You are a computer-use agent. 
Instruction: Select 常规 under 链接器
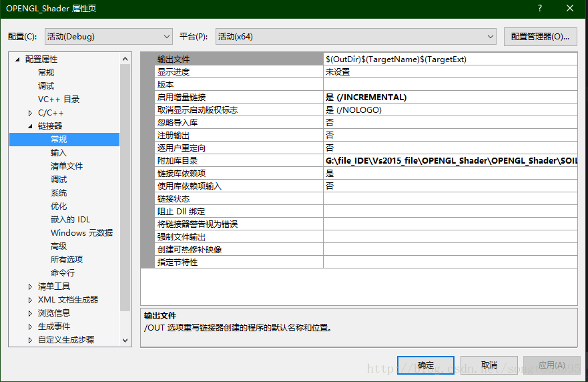click(65, 140)
